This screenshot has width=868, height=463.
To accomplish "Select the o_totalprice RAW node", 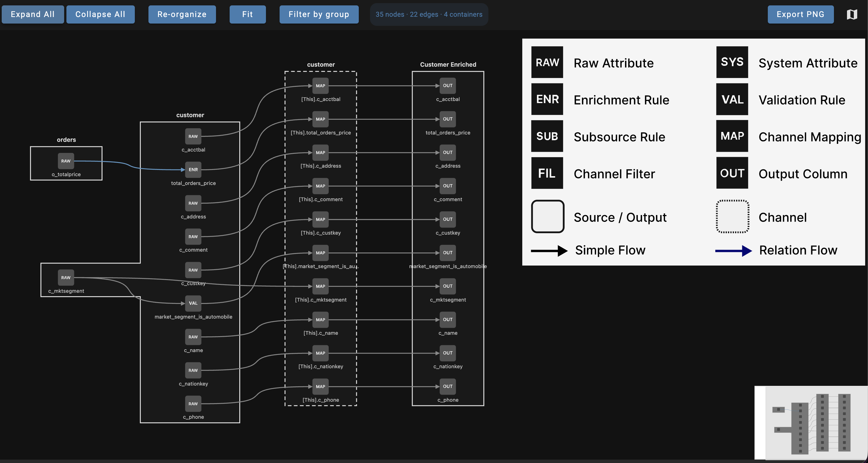I will [x=66, y=161].
